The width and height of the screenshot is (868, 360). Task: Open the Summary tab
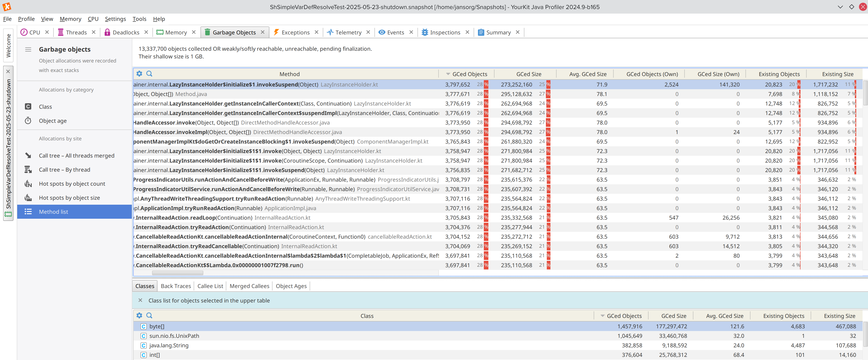point(494,32)
